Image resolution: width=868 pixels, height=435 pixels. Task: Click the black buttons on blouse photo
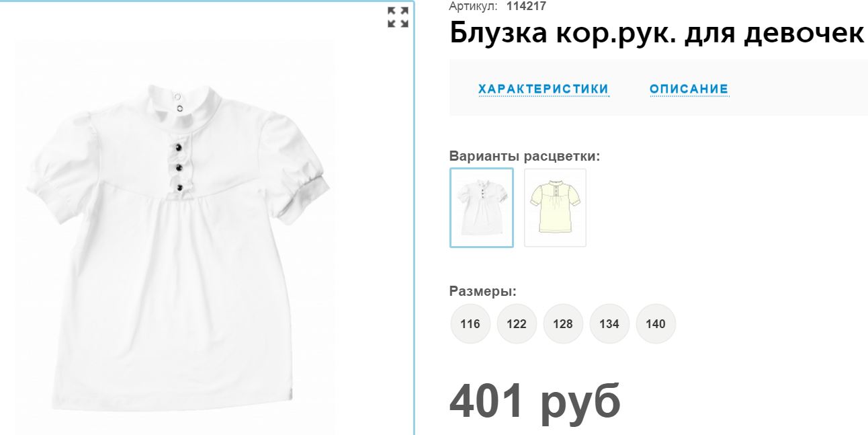click(x=180, y=166)
